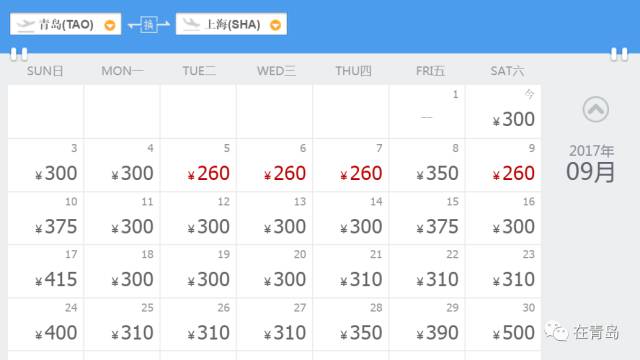The image size is (640, 360).
Task: Select the SAT column header
Action: coord(507,71)
